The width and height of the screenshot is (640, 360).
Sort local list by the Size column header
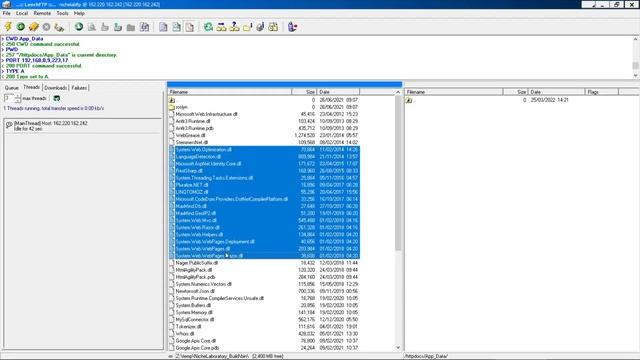(x=304, y=92)
